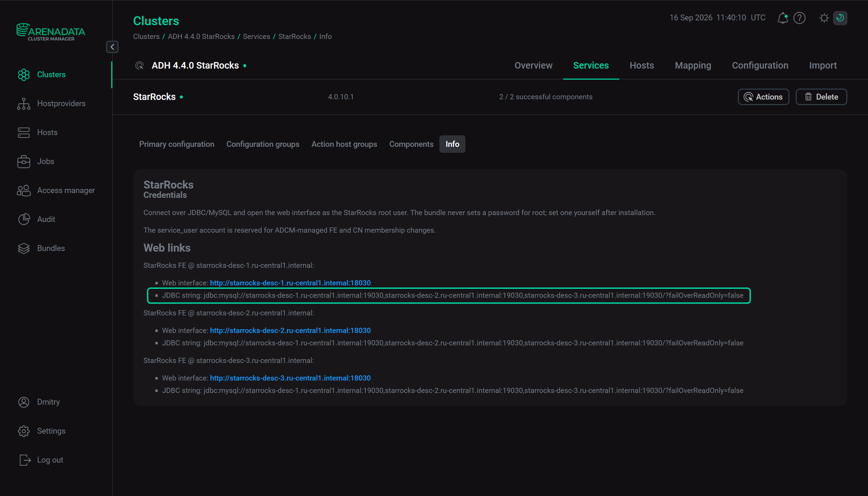
Task: Open Clusters in the sidebar
Action: pyautogui.click(x=51, y=74)
